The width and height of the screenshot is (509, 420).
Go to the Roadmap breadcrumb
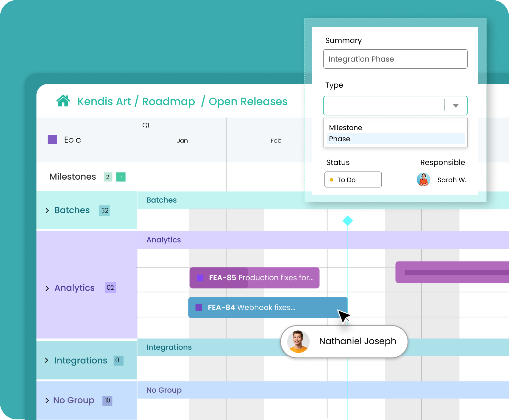click(168, 101)
